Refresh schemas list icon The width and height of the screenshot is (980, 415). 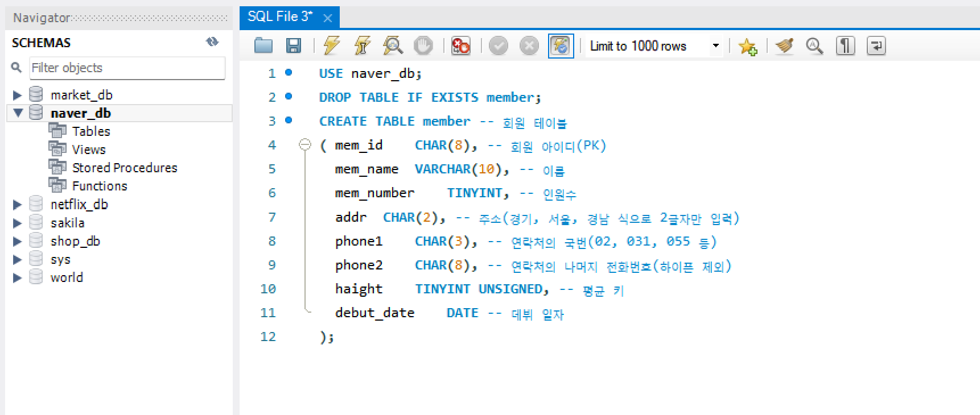(212, 42)
